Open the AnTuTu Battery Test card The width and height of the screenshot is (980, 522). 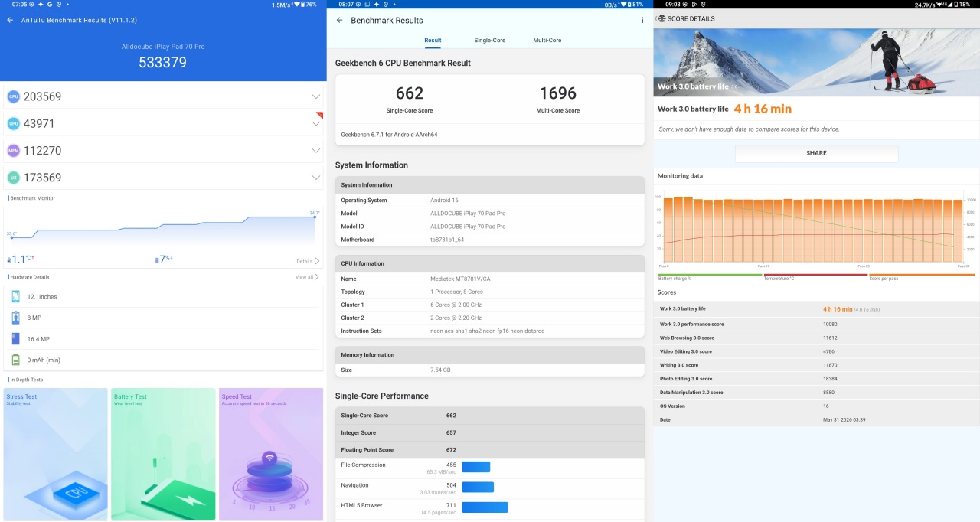[163, 454]
